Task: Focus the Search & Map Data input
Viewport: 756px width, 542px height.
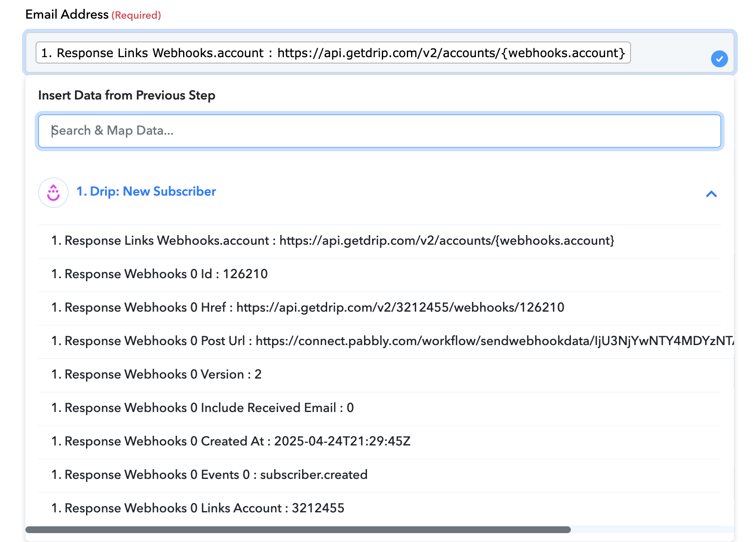Action: pos(380,131)
